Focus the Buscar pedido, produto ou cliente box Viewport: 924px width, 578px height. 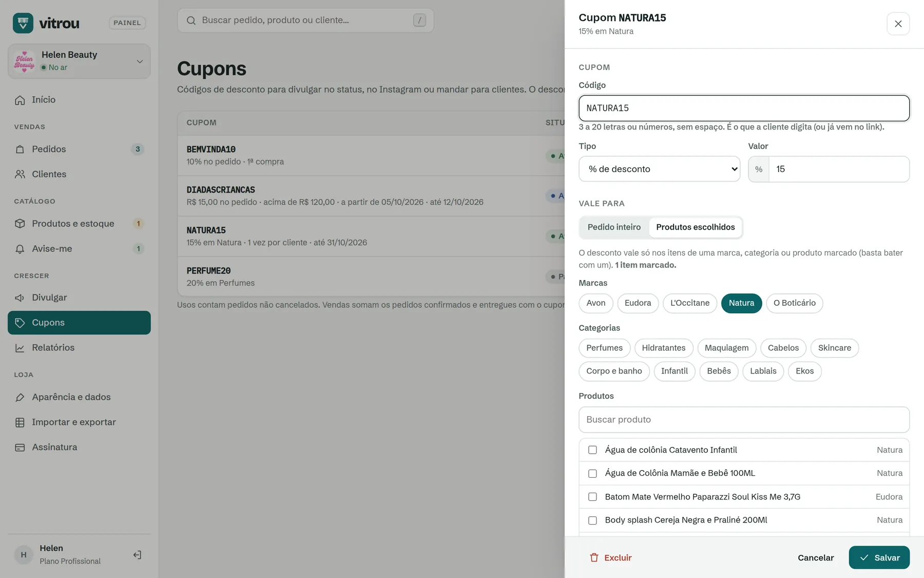click(305, 21)
